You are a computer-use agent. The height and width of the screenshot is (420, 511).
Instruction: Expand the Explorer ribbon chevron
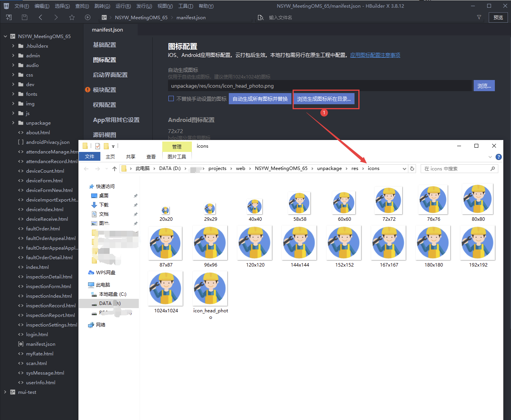coord(490,157)
